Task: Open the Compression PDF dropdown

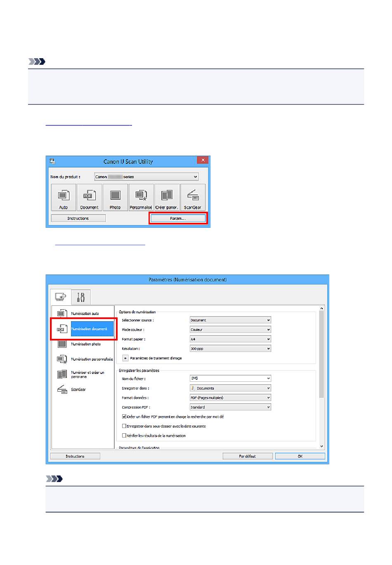Action: (230, 407)
